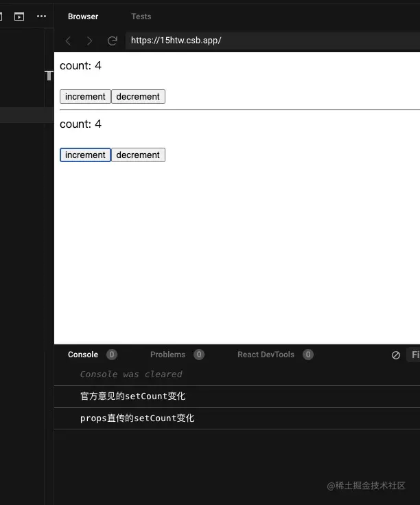The image size is (420, 505).
Task: Click the browser back arrow
Action: (x=68, y=41)
